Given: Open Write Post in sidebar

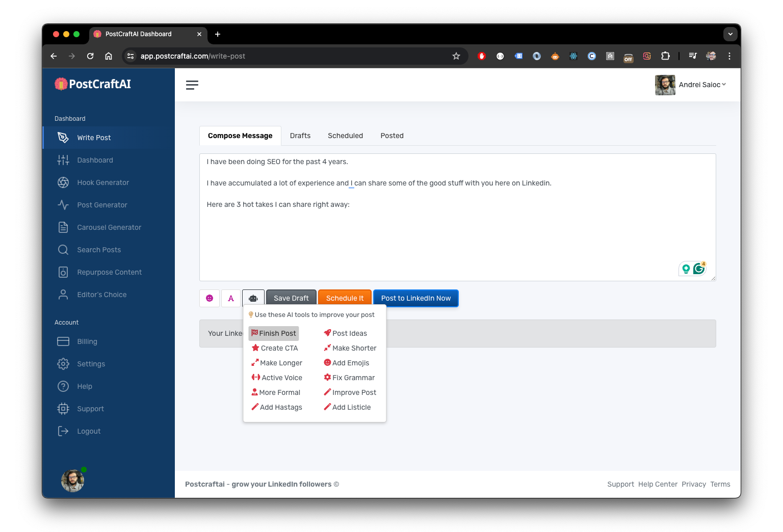Looking at the screenshot, I should point(109,138).
